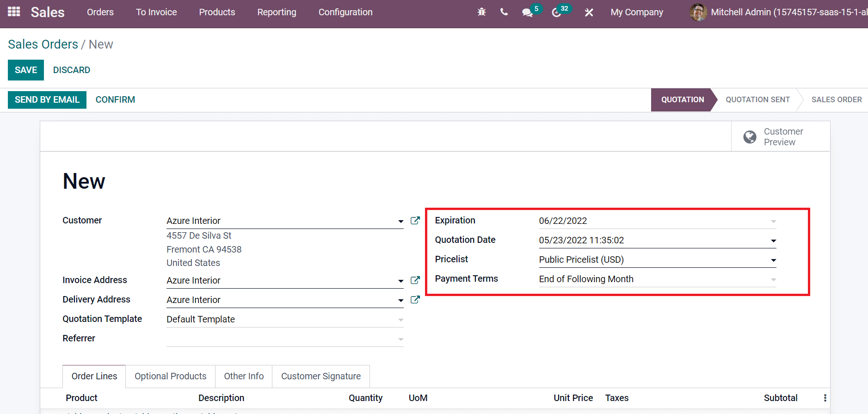This screenshot has height=414, width=868.
Task: Click the Subtotal column header
Action: click(x=781, y=398)
